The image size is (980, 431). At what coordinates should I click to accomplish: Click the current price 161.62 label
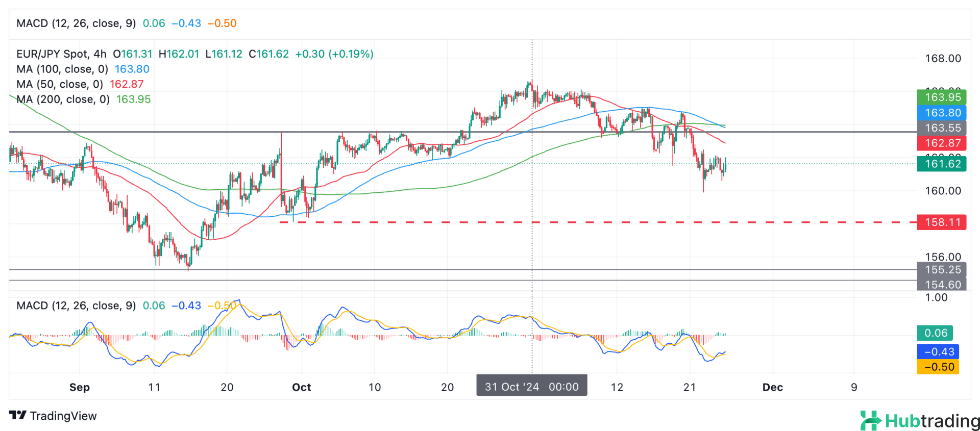[942, 164]
